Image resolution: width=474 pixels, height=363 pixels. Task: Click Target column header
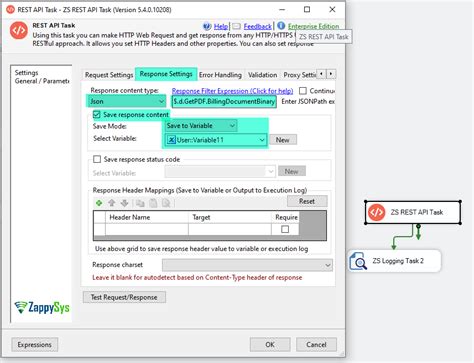click(x=230, y=217)
